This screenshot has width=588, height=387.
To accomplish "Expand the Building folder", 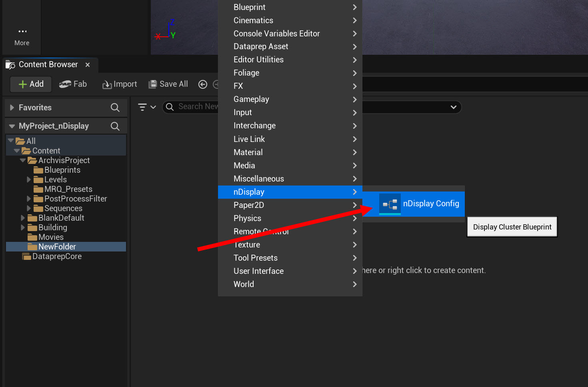I will [x=23, y=227].
